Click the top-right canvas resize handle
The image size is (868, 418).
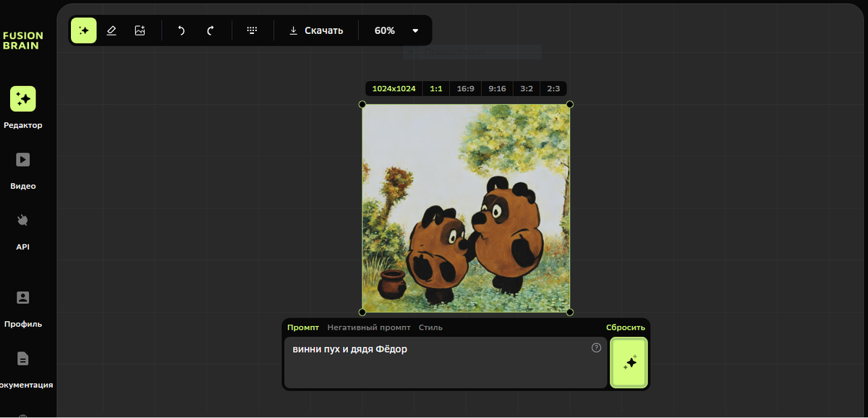click(x=570, y=105)
